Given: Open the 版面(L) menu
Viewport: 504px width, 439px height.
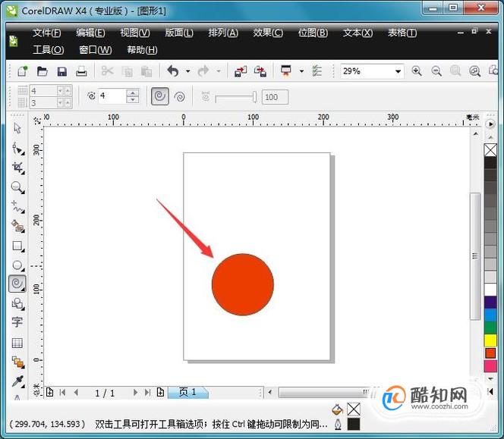Looking at the screenshot, I should click(x=179, y=33).
